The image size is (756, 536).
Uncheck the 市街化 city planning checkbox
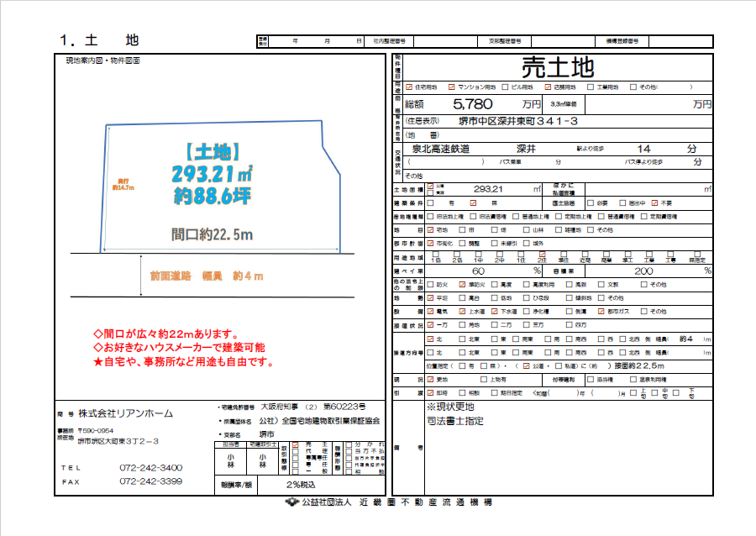pos(431,243)
